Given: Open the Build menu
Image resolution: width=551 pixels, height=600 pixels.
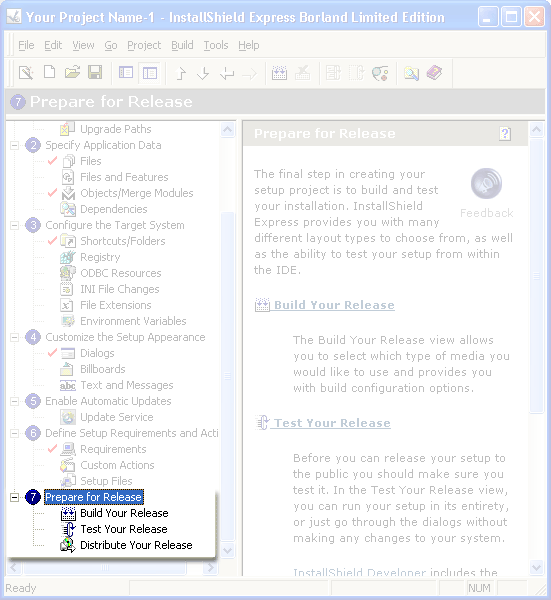Looking at the screenshot, I should coord(182,45).
